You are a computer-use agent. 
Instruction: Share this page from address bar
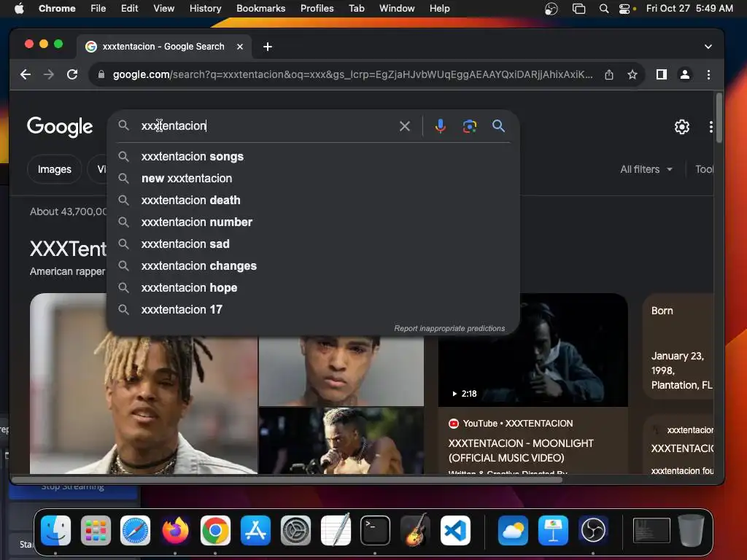click(x=609, y=74)
